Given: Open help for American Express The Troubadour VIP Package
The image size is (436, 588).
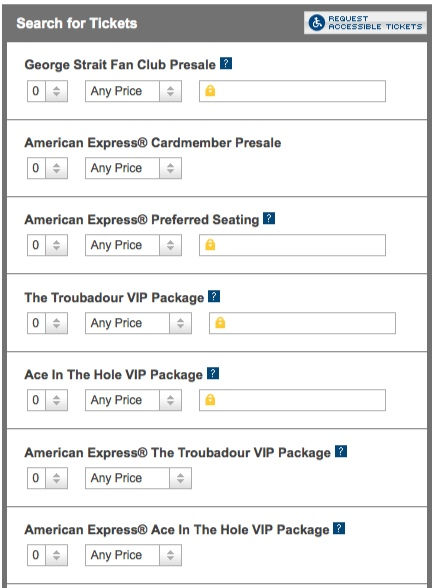Looking at the screenshot, I should (340, 451).
